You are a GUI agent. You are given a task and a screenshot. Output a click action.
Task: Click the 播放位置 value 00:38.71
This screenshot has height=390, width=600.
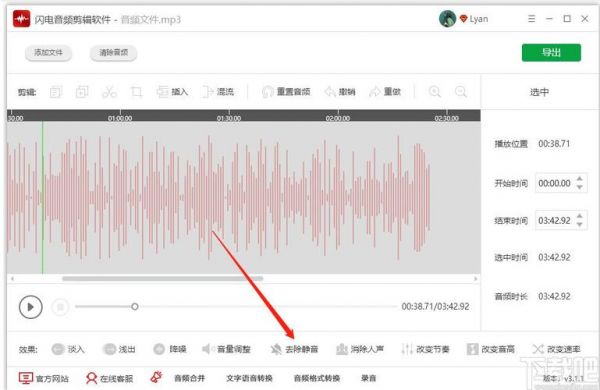coord(554,144)
